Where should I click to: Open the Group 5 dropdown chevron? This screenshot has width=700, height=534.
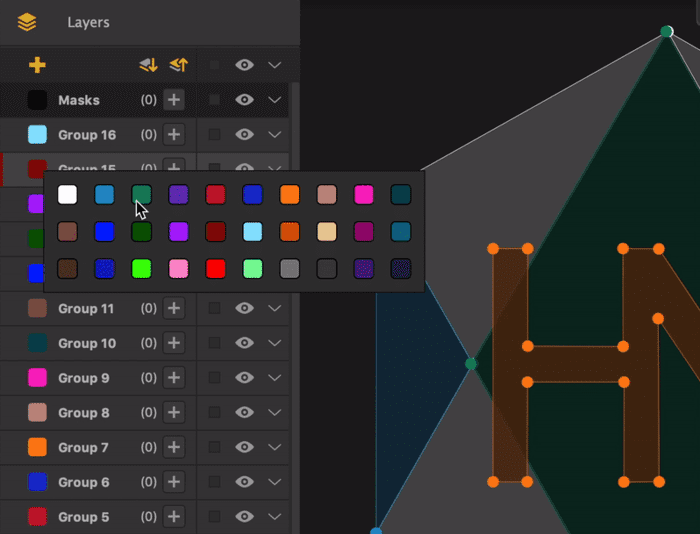(275, 517)
